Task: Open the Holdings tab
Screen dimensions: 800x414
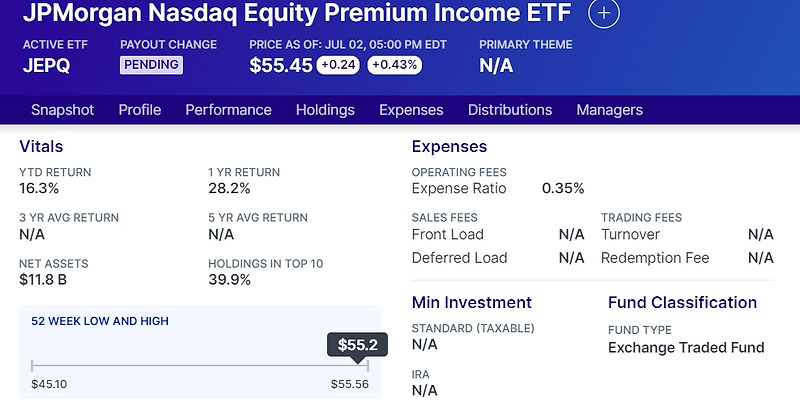Action: [x=325, y=110]
